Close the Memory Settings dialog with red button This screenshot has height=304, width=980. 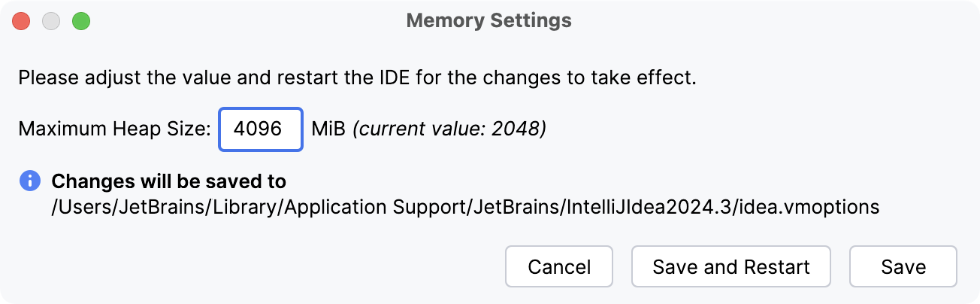pos(21,21)
